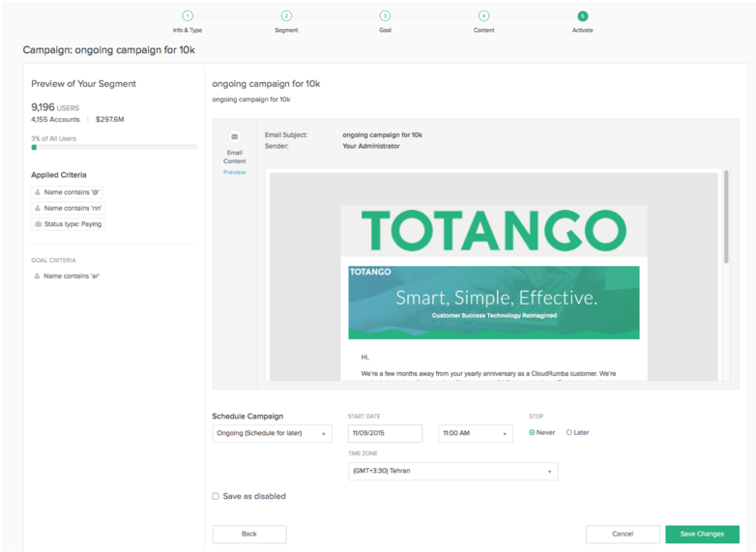Click the TOTANGO logo in email preview
The width and height of the screenshot is (756, 552).
[494, 231]
